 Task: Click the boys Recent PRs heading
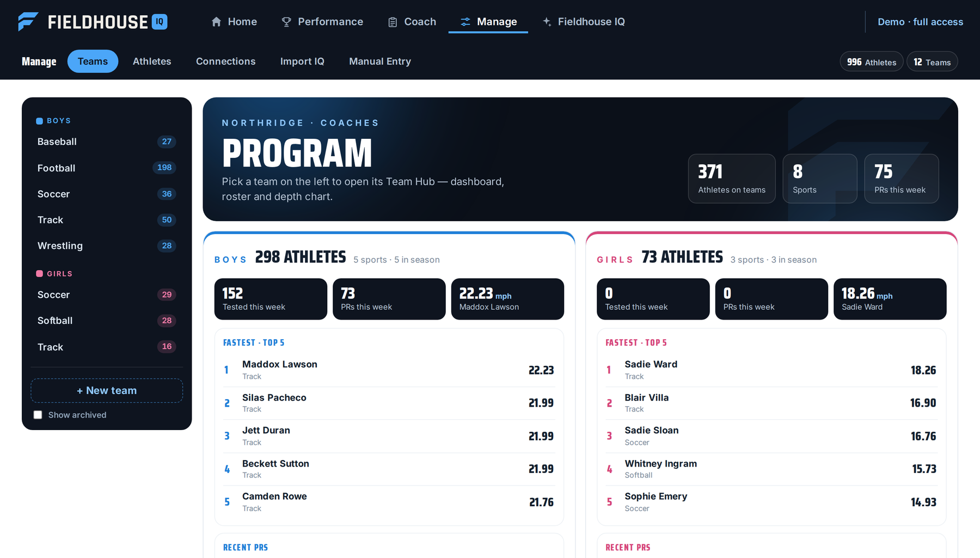246,548
